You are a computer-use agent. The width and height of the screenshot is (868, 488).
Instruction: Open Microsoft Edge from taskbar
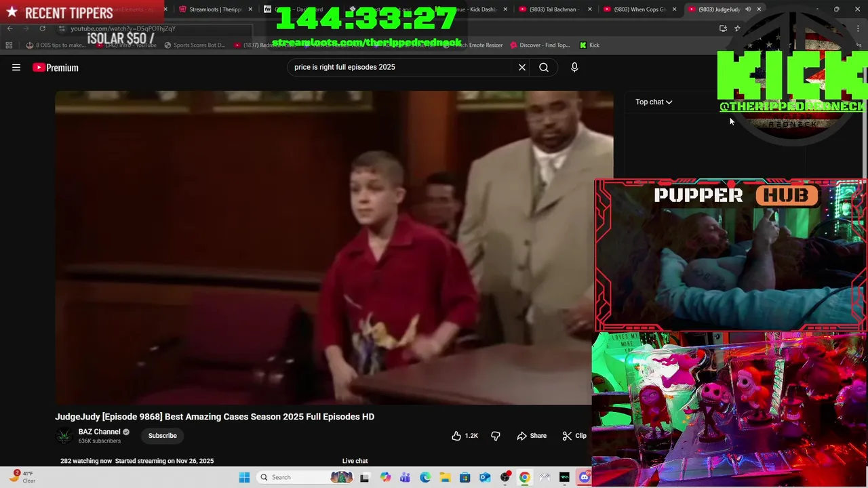pyautogui.click(x=425, y=477)
